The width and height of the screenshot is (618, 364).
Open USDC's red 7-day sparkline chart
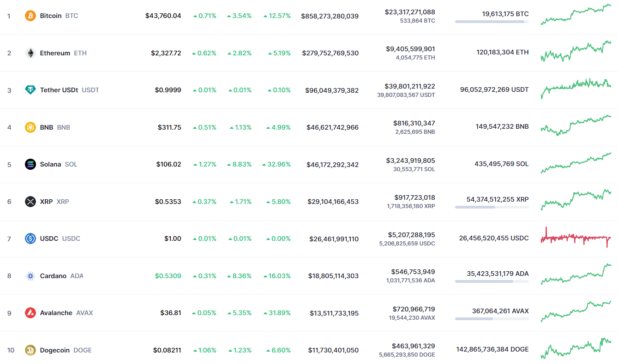(576, 238)
